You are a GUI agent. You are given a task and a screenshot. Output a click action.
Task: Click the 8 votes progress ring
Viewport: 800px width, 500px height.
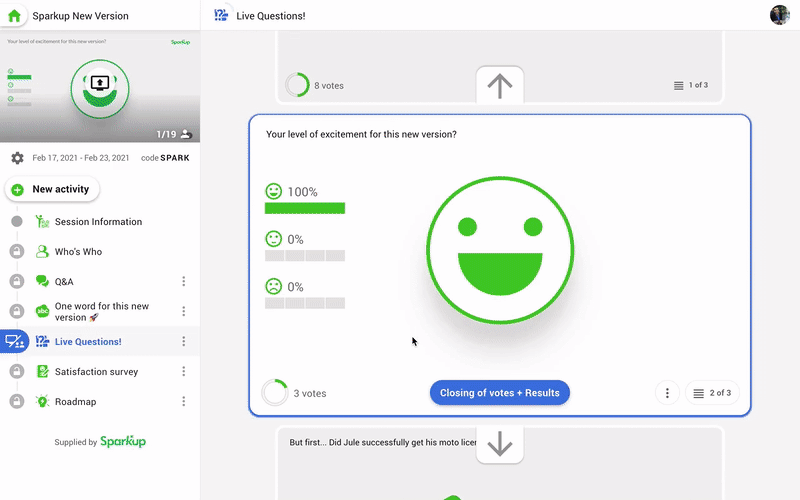pyautogui.click(x=297, y=85)
